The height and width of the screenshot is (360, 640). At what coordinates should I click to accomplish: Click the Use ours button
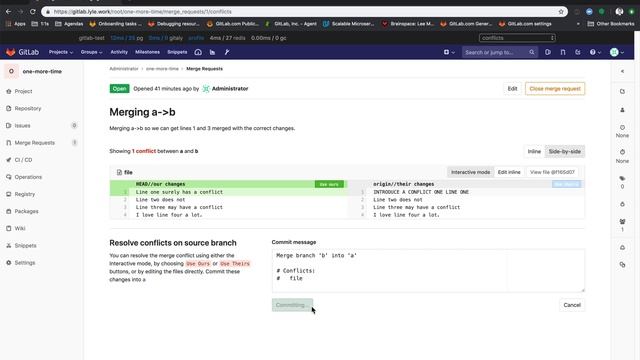(329, 184)
